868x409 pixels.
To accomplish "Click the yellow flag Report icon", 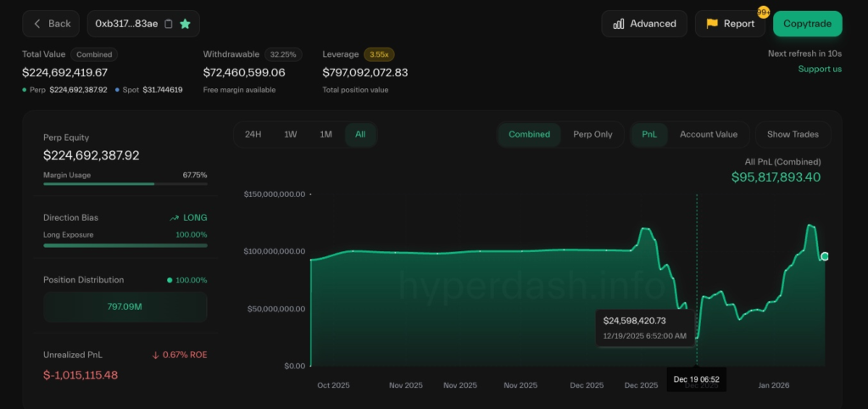I will tap(712, 24).
